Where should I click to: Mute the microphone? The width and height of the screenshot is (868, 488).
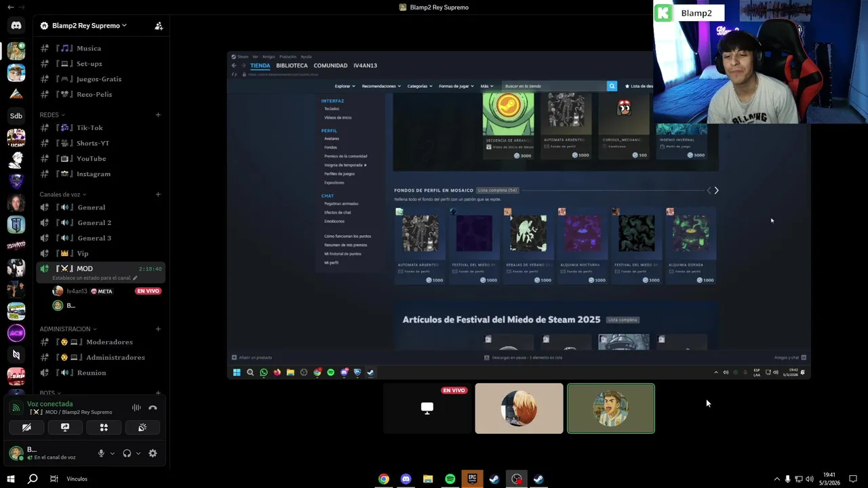click(x=101, y=453)
